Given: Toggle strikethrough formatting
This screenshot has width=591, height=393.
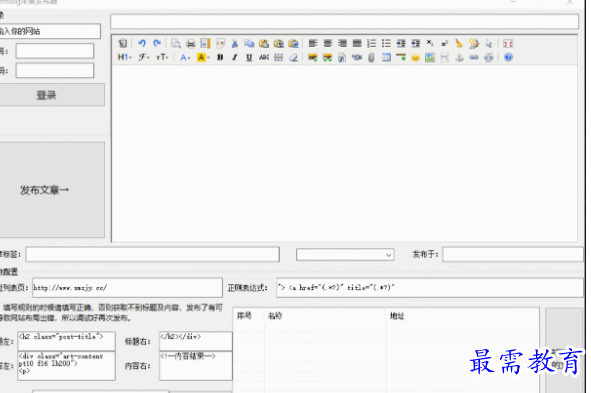Looking at the screenshot, I should point(264,57).
